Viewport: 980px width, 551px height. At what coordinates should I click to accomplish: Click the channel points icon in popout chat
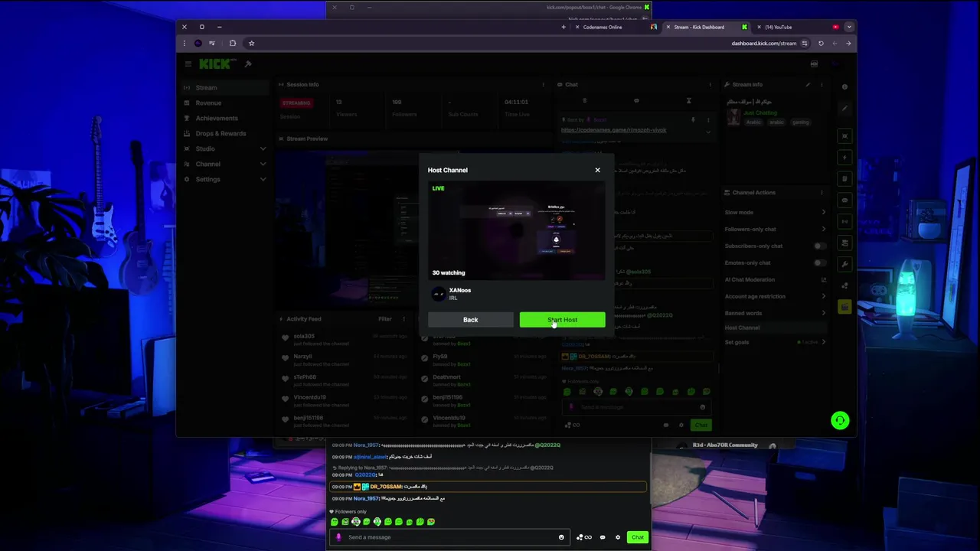[584, 537]
